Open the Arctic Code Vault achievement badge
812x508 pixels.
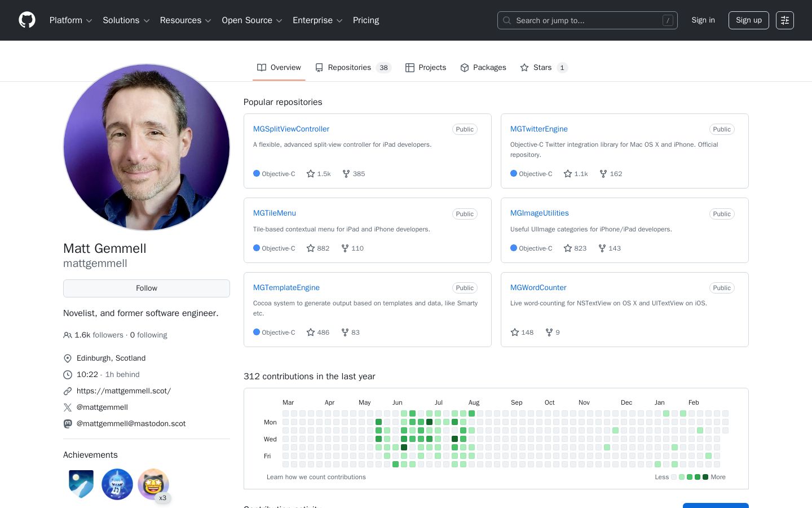point(81,484)
